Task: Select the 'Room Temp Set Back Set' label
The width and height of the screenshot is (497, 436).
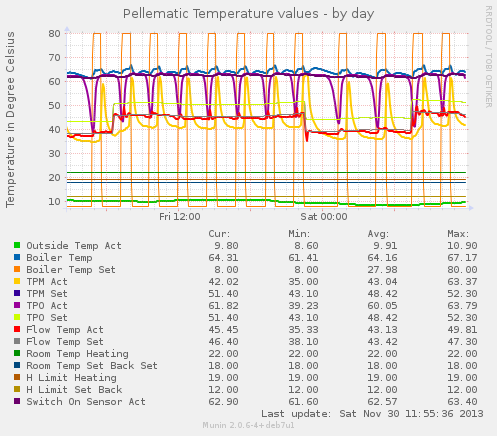Action: 92,366
